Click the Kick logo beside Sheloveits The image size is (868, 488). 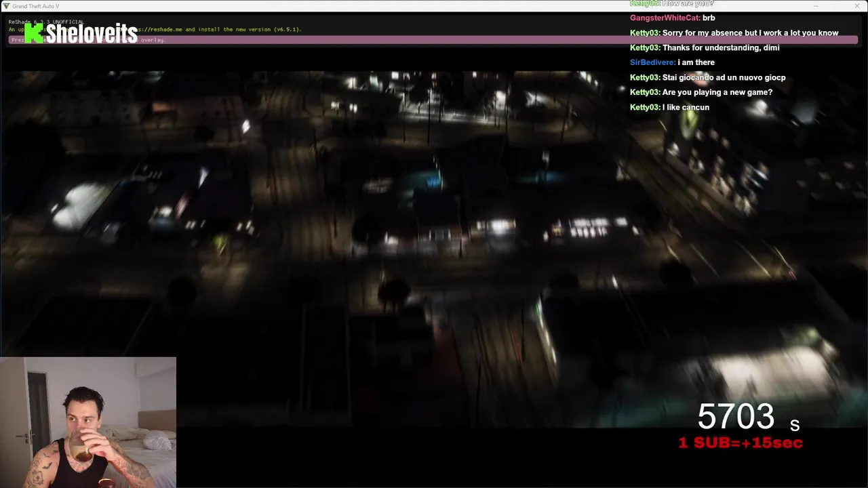pos(33,33)
